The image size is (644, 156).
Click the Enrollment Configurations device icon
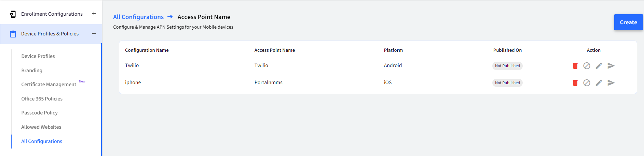click(13, 14)
